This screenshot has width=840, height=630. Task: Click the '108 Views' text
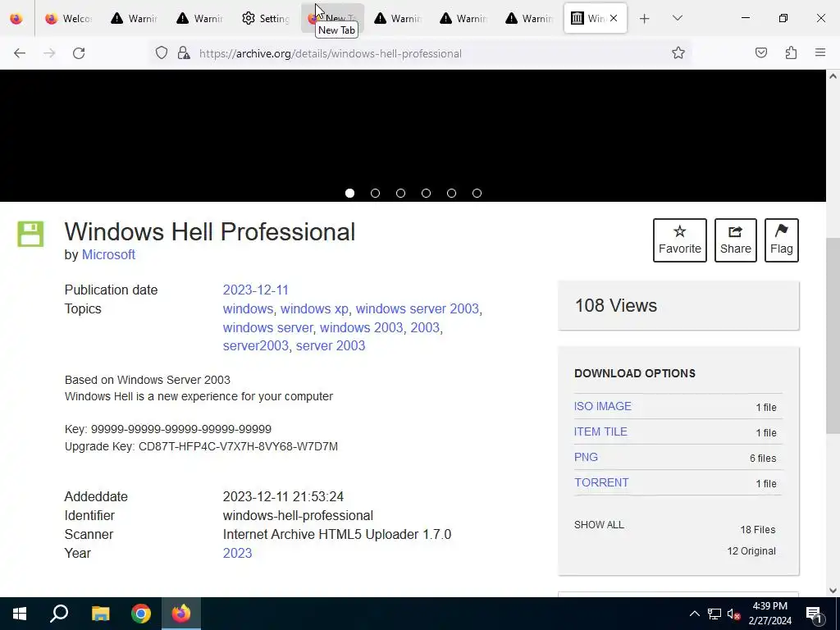click(615, 305)
